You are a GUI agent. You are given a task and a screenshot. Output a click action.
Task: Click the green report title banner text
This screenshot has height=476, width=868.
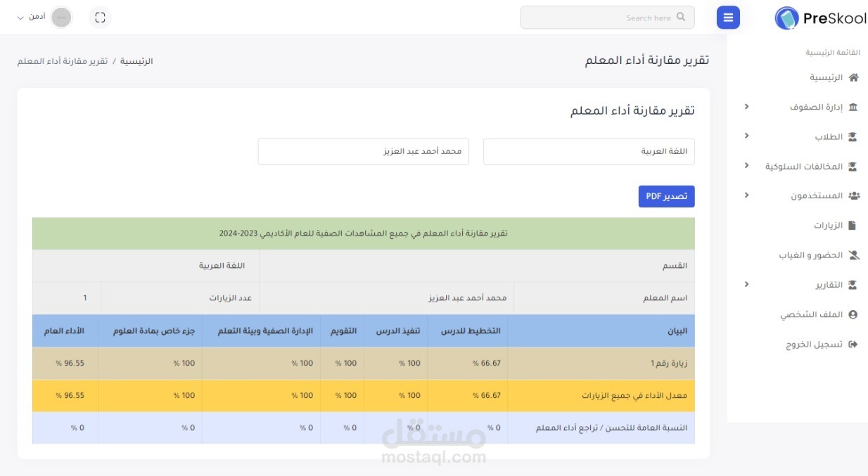[x=364, y=233]
